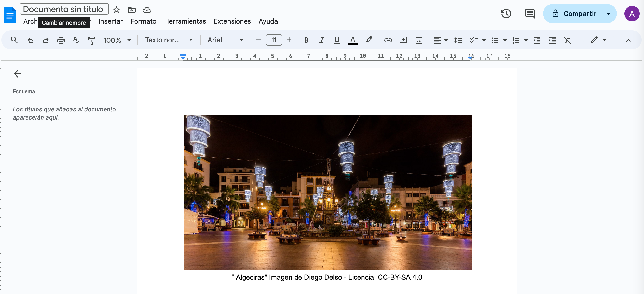Viewport: 644px width, 294px height.
Task: Open the text color picker
Action: point(353,40)
